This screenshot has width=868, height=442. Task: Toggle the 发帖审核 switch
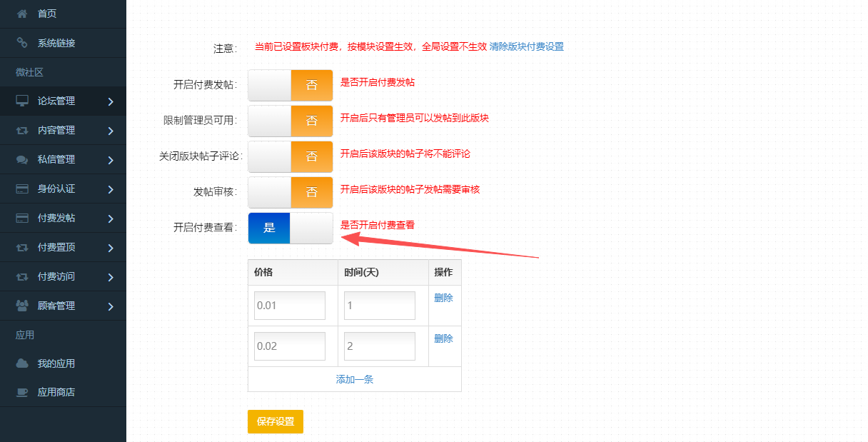(x=291, y=192)
